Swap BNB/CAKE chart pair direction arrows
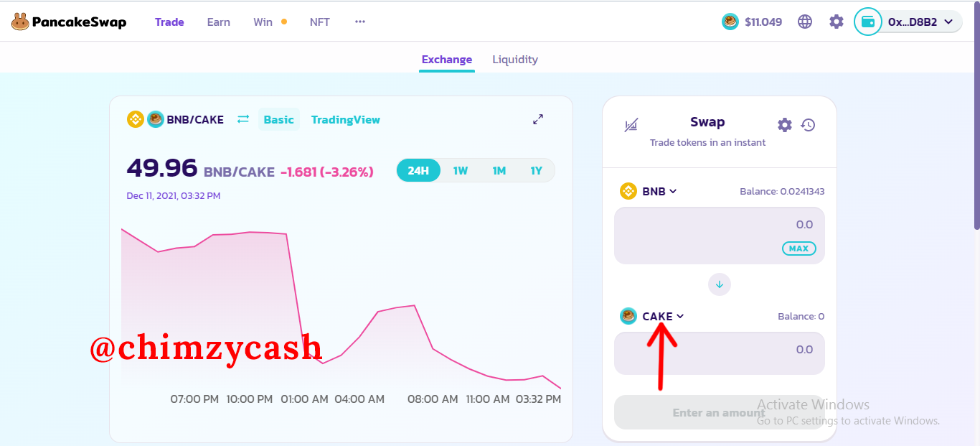The height and width of the screenshot is (446, 980). pos(243,119)
